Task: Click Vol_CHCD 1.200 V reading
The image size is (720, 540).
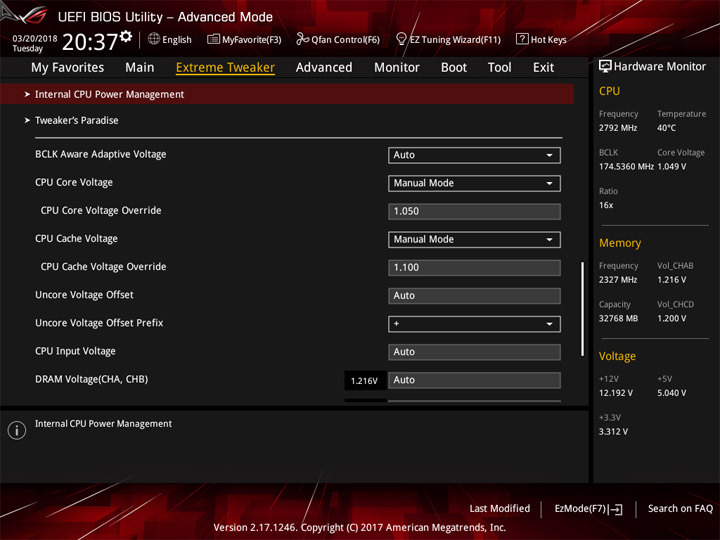Action: point(671,318)
